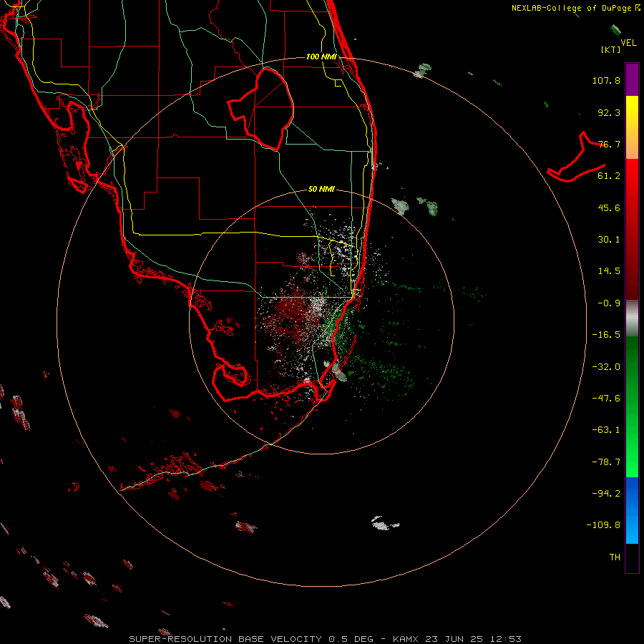Click the -78.7 legend value
The height and width of the screenshot is (644, 644).
click(606, 462)
